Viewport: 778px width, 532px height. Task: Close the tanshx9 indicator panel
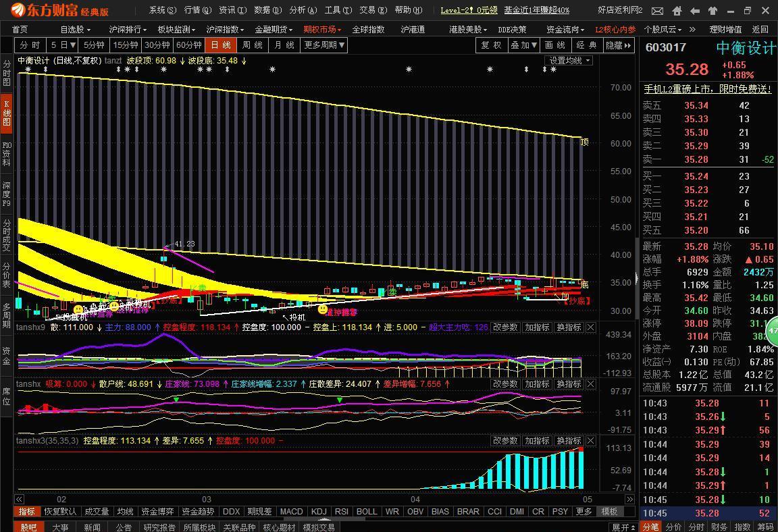pos(590,327)
